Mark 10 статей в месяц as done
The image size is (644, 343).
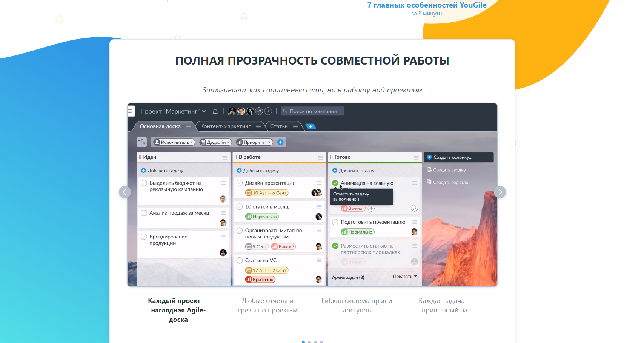[x=240, y=207]
